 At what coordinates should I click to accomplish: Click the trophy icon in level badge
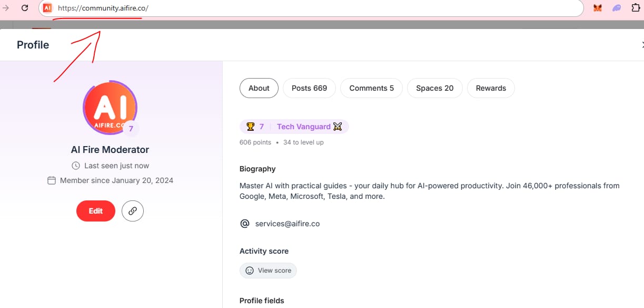(251, 127)
